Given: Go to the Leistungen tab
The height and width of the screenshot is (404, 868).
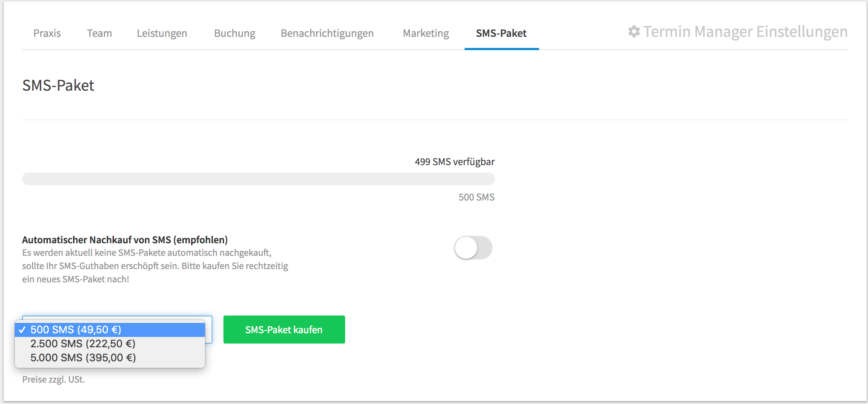Looking at the screenshot, I should point(162,33).
